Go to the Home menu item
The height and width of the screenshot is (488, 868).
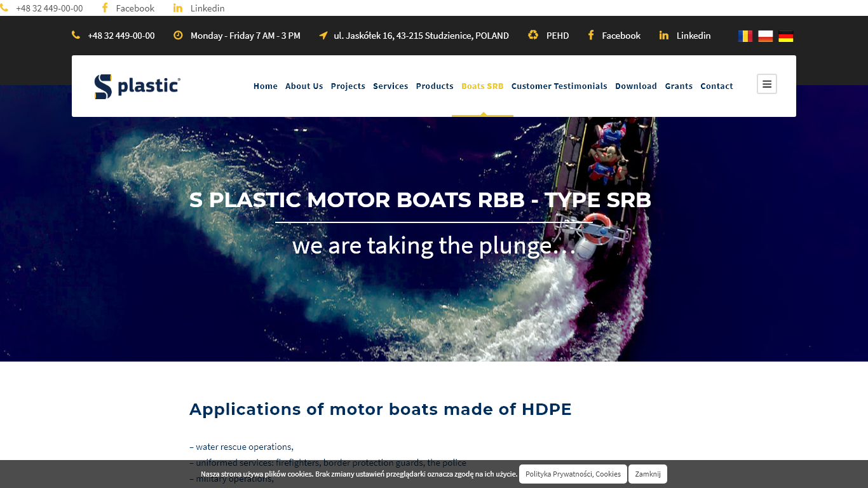(x=266, y=86)
